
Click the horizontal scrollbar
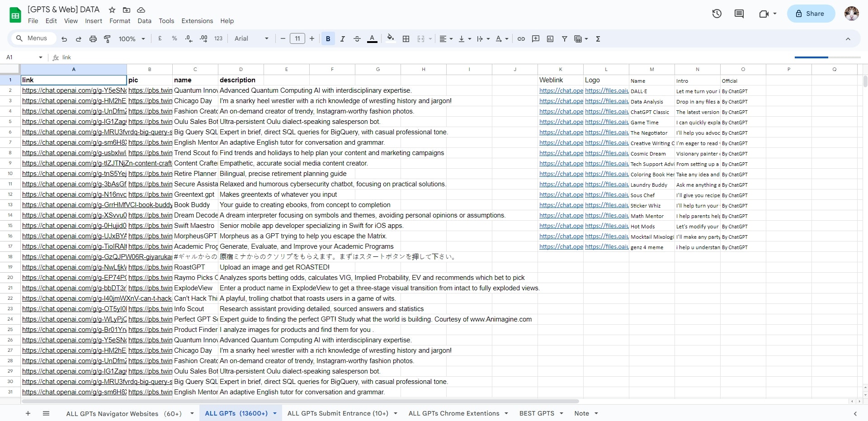[300, 401]
